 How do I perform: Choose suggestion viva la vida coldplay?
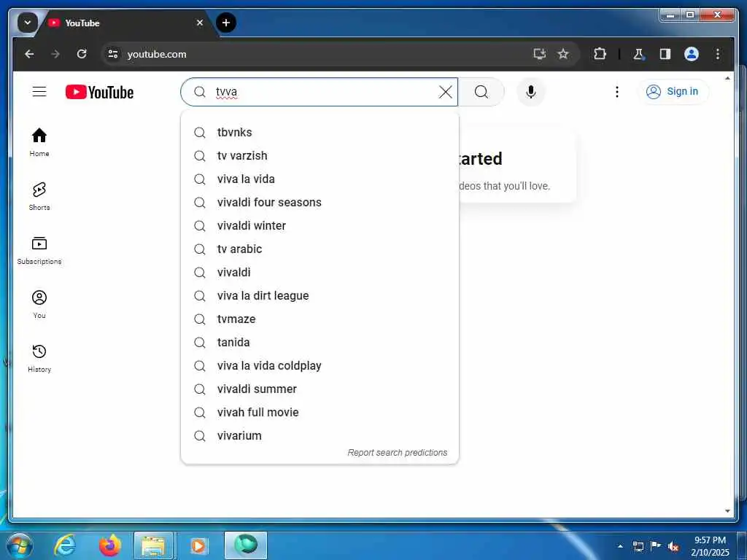tap(320, 366)
